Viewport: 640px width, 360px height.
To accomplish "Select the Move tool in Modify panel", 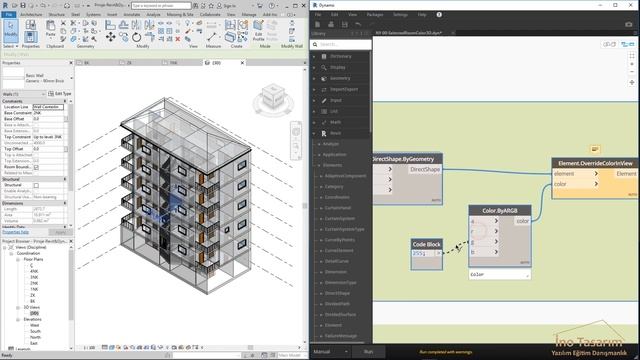I will point(110,38).
